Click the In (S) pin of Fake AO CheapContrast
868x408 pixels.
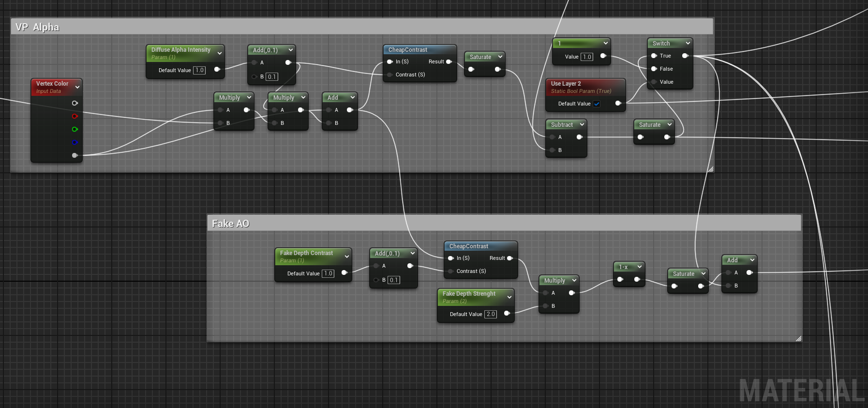(x=450, y=258)
